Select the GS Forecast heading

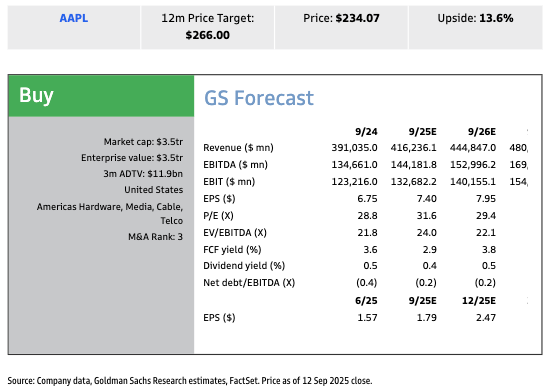(259, 98)
